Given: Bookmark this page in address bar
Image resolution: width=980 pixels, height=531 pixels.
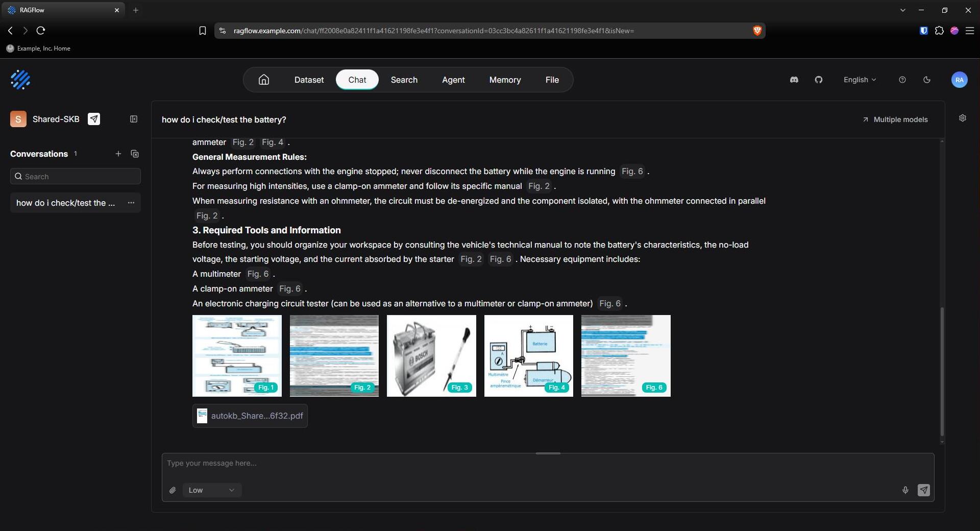Looking at the screenshot, I should (203, 31).
